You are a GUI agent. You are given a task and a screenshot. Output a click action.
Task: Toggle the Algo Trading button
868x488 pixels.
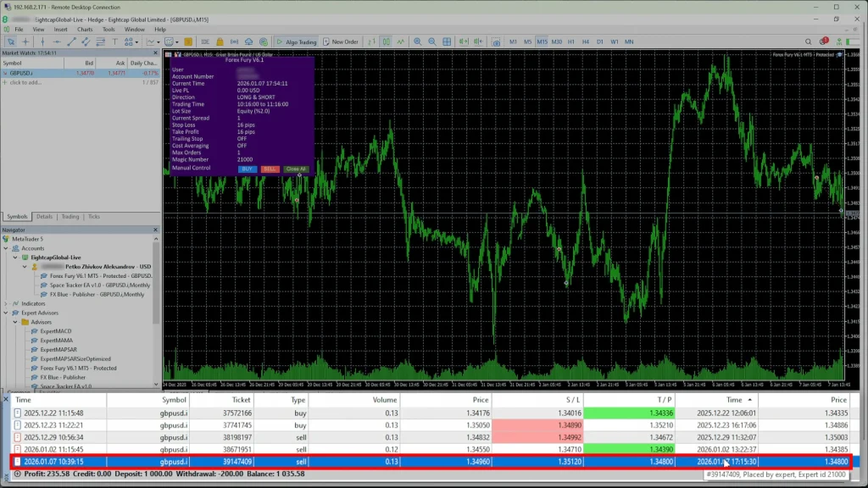point(297,42)
